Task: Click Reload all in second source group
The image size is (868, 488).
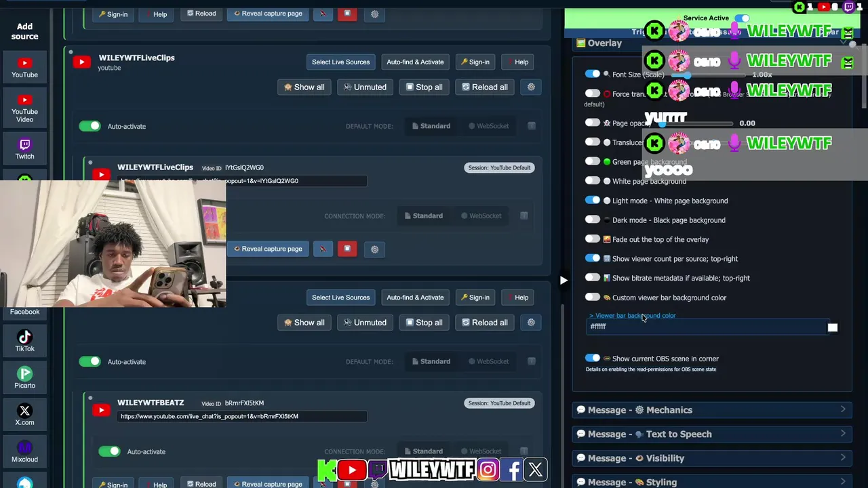Action: tap(484, 323)
